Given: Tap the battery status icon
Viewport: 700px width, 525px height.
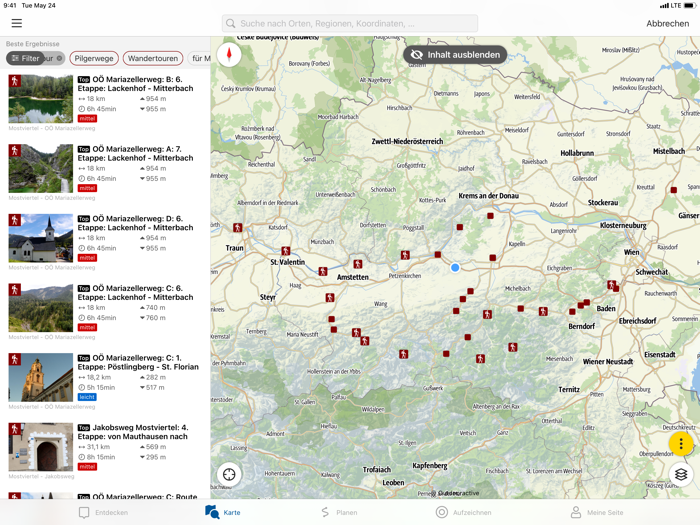Looking at the screenshot, I should pos(690,5).
